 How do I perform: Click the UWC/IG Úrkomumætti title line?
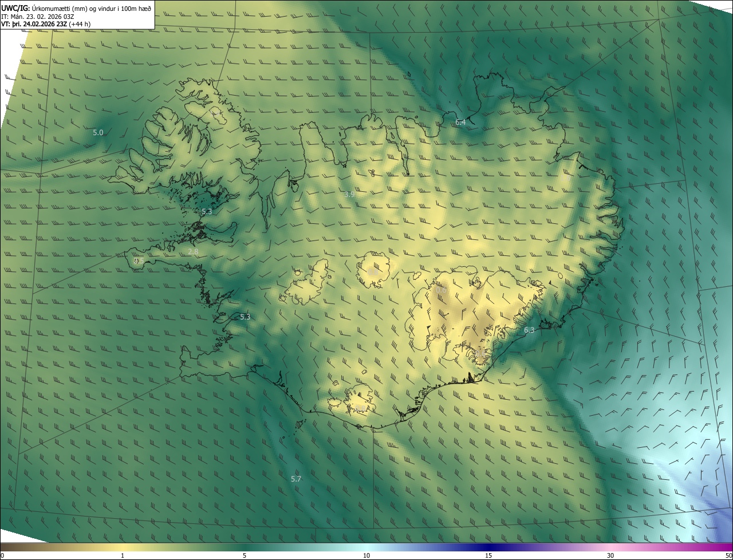(76, 7)
